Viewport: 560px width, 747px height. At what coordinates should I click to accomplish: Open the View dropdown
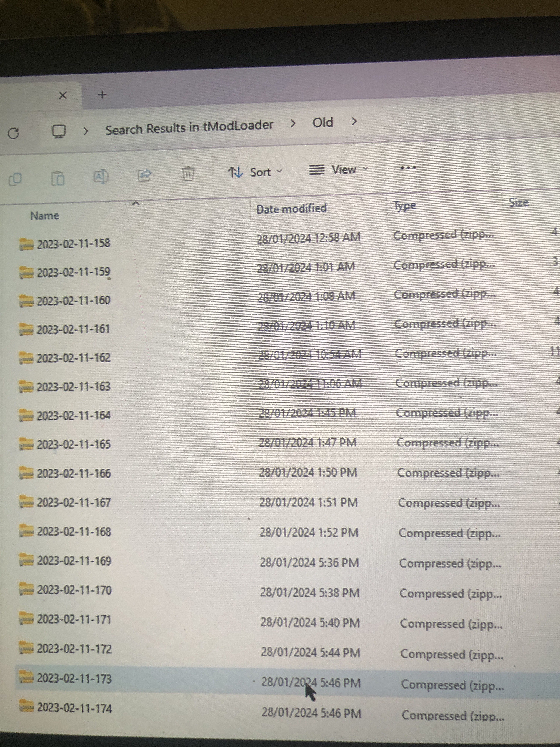(339, 170)
